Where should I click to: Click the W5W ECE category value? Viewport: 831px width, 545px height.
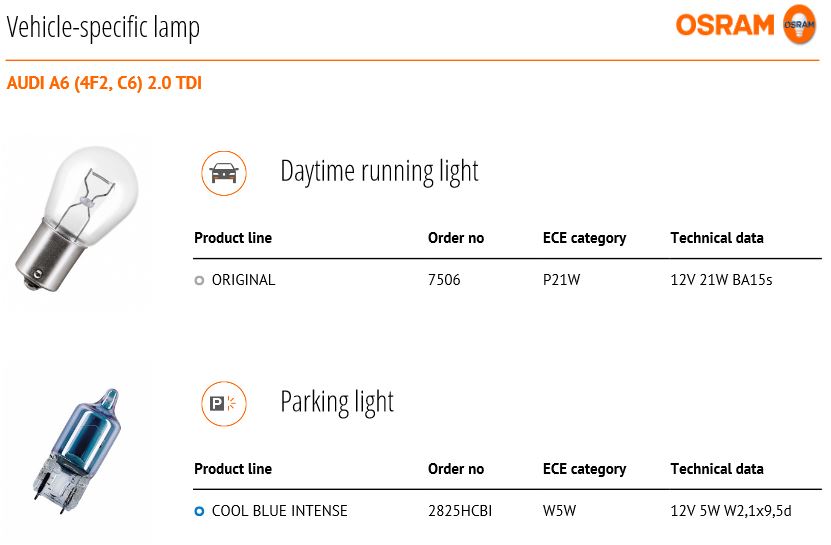click(x=559, y=511)
